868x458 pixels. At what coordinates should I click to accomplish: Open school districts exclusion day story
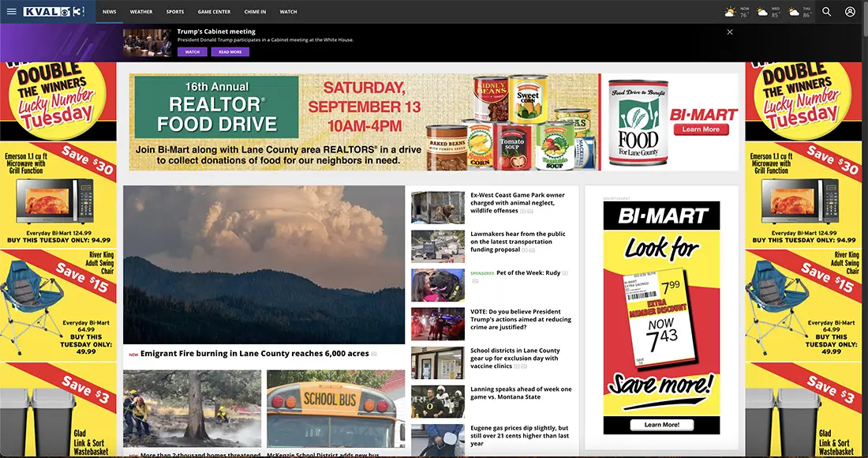tap(515, 359)
